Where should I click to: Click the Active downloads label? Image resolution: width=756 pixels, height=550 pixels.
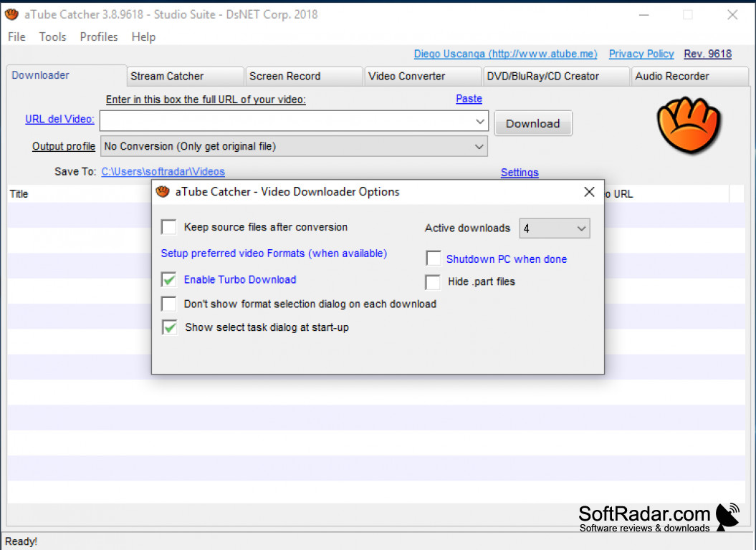[467, 228]
